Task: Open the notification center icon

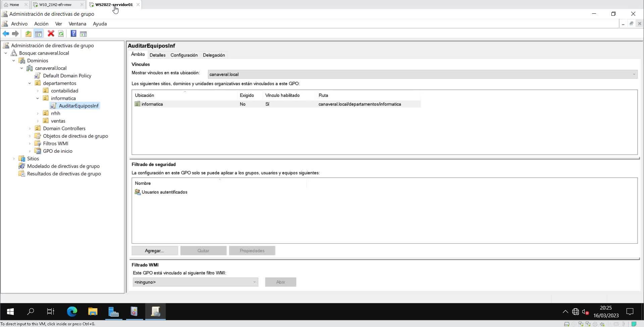Action: [630, 312]
